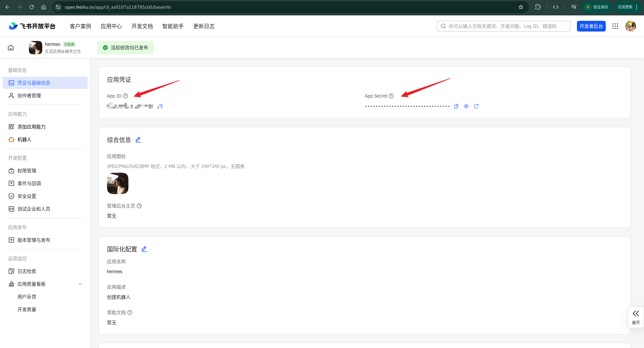
Task: Click the Feishu Open Platform logo
Action: coord(32,26)
